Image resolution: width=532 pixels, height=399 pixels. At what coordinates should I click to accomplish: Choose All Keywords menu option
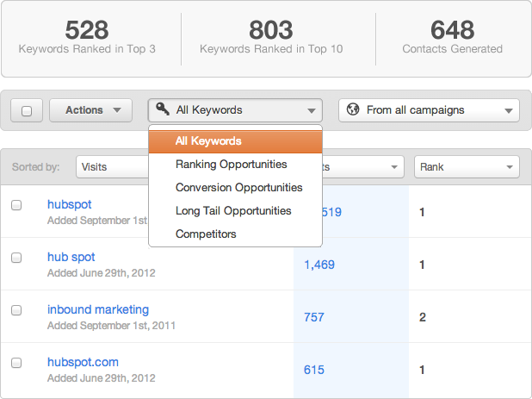coord(235,141)
